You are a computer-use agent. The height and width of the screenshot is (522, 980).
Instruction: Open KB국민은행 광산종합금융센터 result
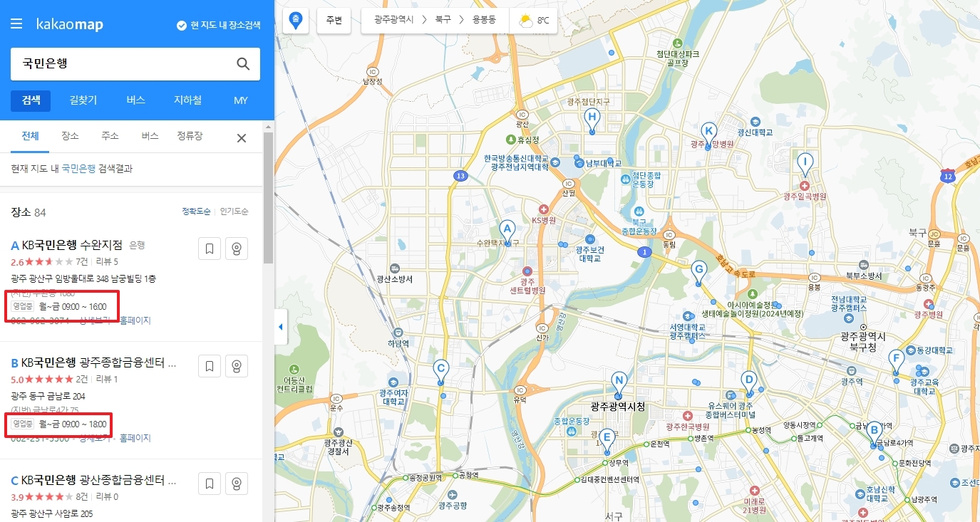(x=98, y=481)
